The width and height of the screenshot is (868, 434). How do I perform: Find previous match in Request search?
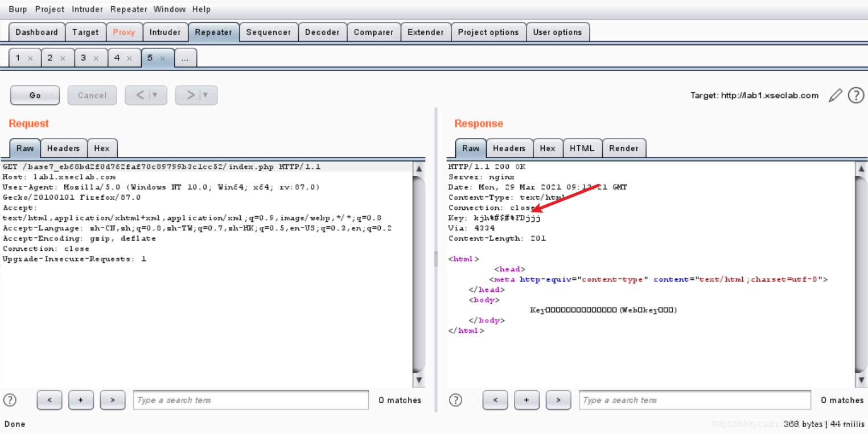(x=50, y=400)
